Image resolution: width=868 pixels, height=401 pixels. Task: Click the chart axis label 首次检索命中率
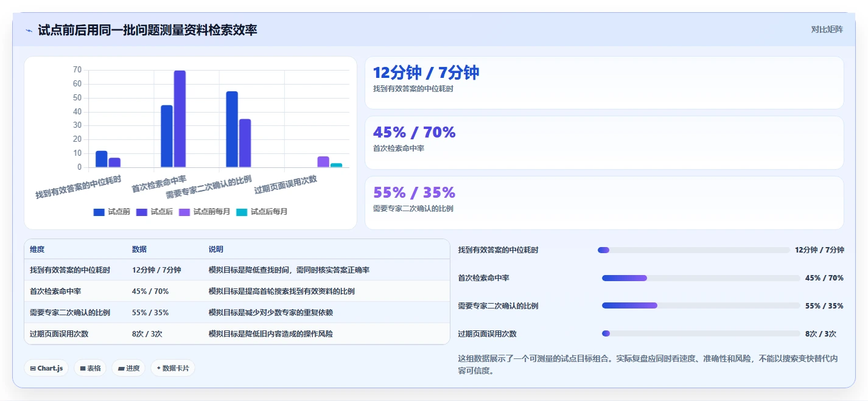159,184
